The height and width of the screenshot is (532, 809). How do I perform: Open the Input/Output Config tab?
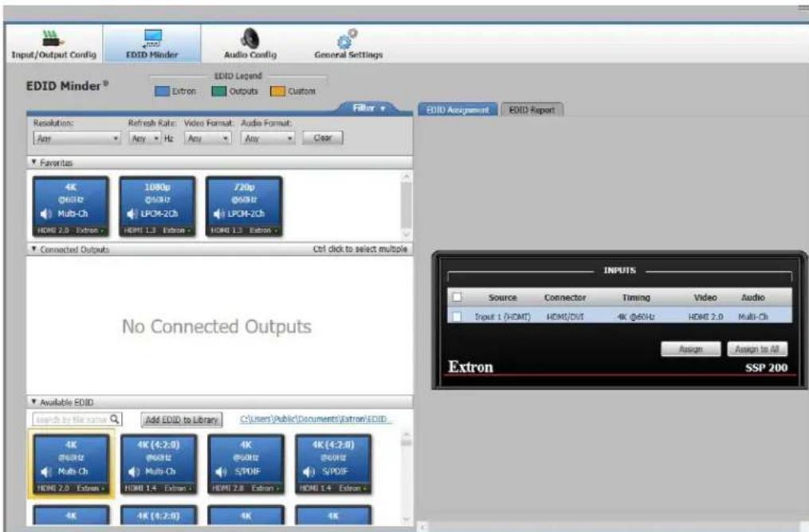[x=53, y=44]
